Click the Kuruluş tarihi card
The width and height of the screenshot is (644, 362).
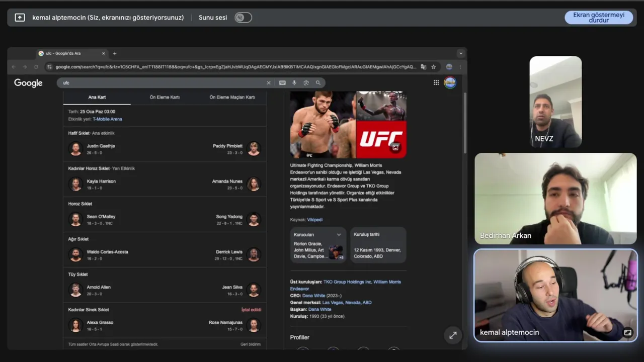[378, 245]
